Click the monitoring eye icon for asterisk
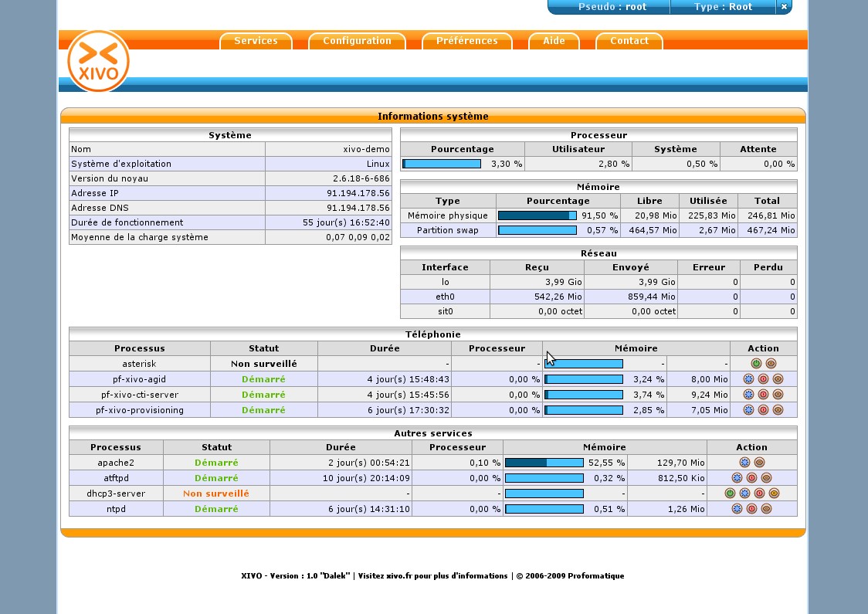The height and width of the screenshot is (614, 868). pos(771,364)
